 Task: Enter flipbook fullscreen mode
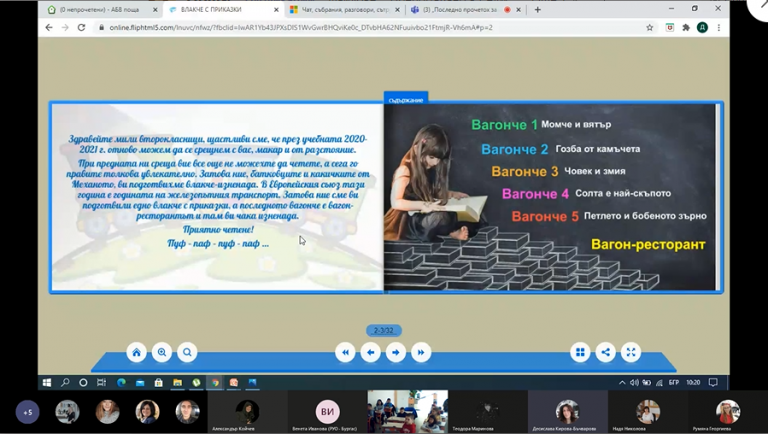click(631, 352)
